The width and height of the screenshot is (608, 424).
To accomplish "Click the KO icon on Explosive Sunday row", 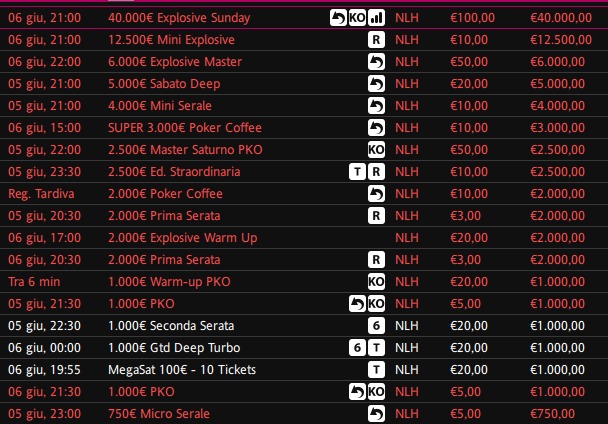I will tap(357, 18).
